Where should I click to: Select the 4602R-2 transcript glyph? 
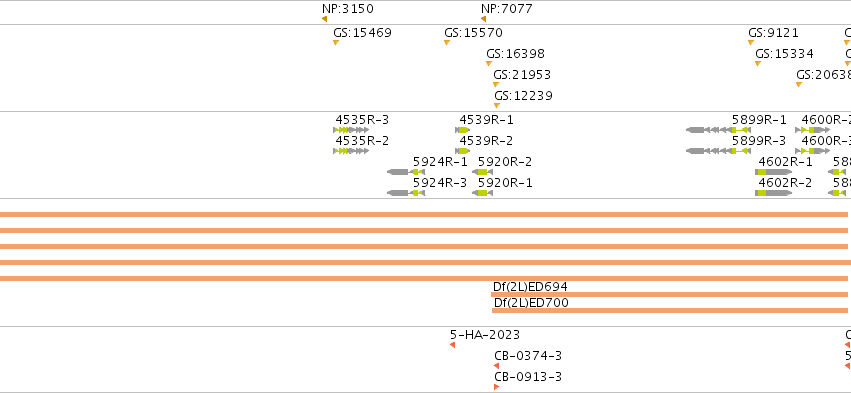coord(773,193)
